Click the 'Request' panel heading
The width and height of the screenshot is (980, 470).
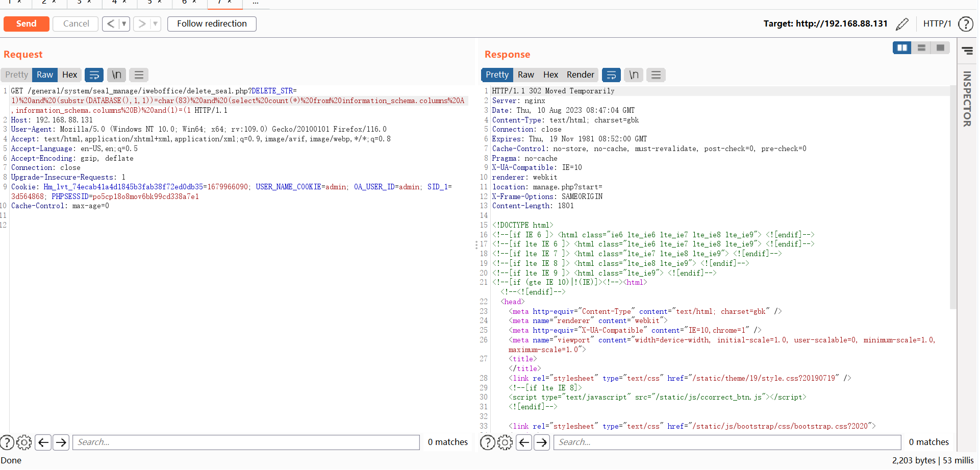click(23, 55)
